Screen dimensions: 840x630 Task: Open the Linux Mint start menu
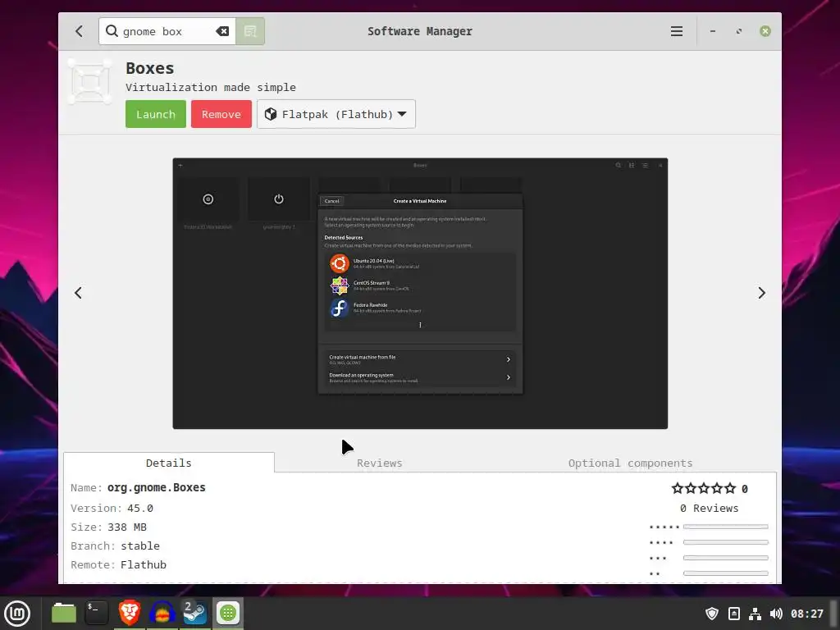[17, 614]
